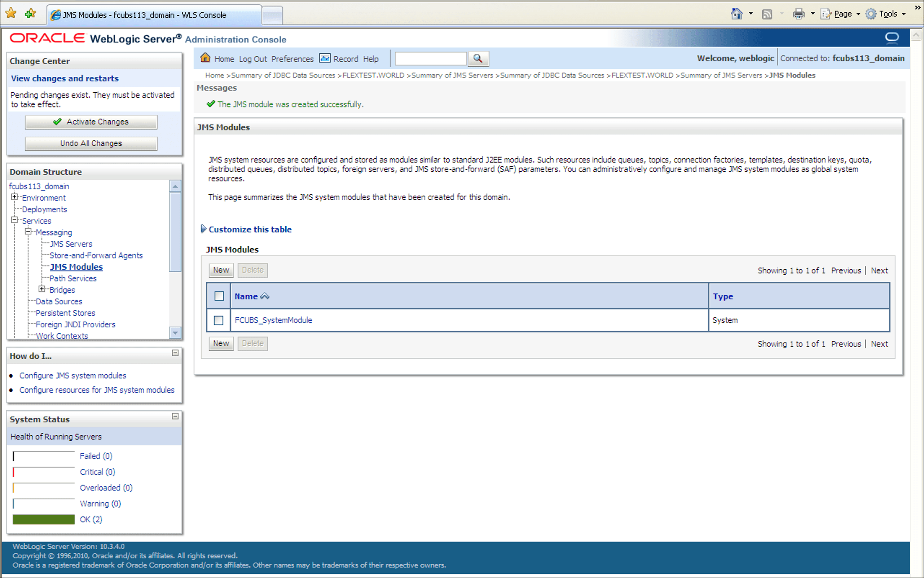This screenshot has height=578, width=924.
Task: Open the Preferences menu item
Action: point(292,59)
